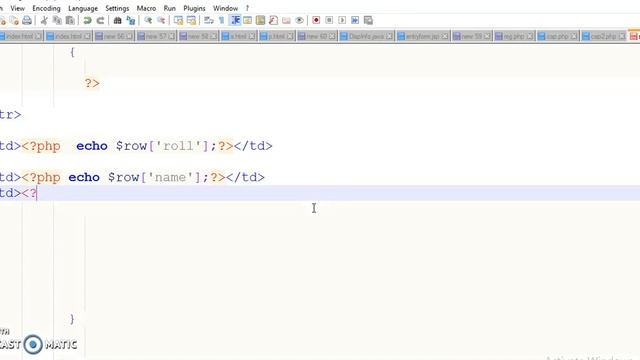
Task: Click the closing curly brace line
Action: (x=72, y=319)
